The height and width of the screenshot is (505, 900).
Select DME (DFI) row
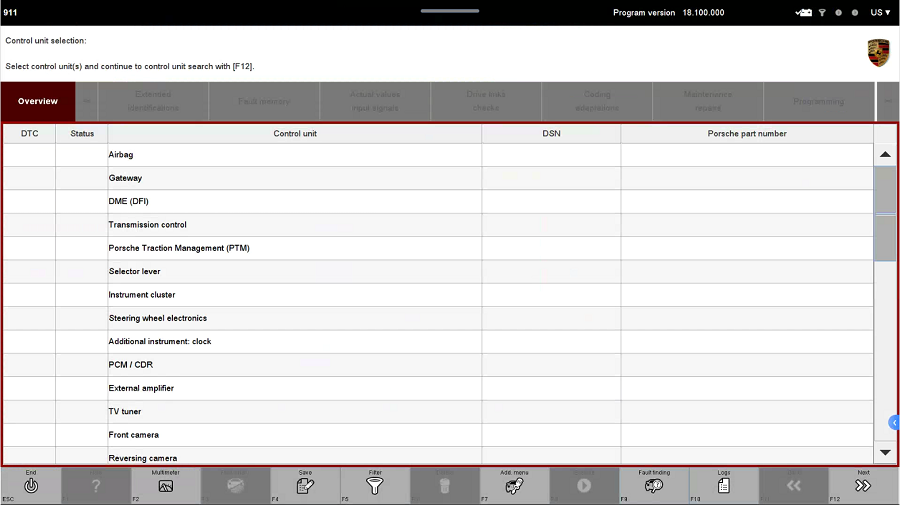439,201
